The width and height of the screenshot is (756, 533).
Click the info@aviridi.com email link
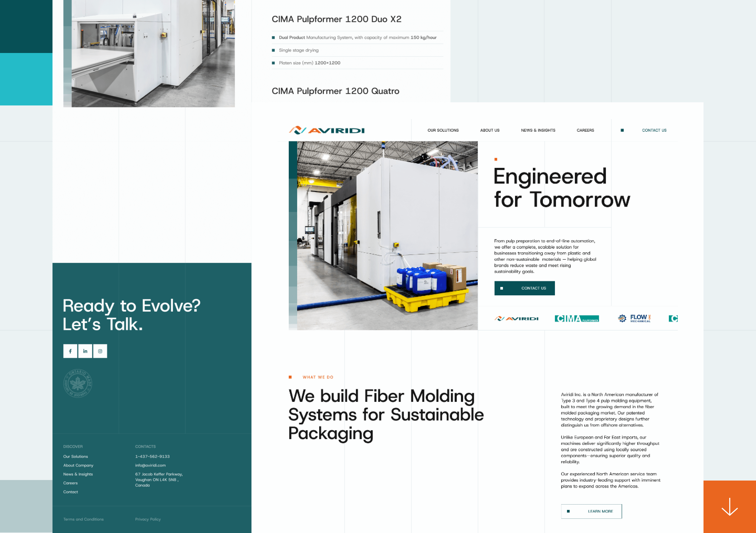(x=150, y=465)
